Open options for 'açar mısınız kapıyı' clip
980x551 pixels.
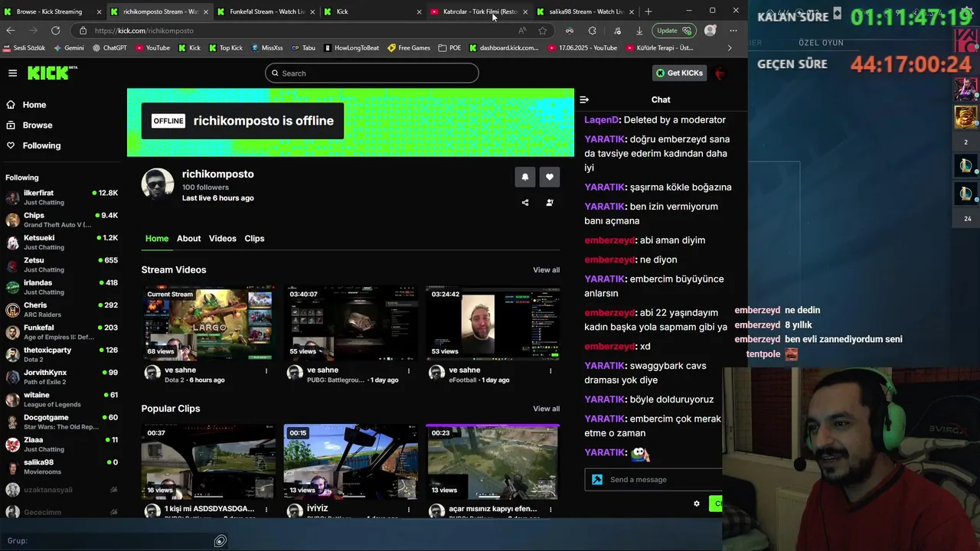tap(550, 509)
